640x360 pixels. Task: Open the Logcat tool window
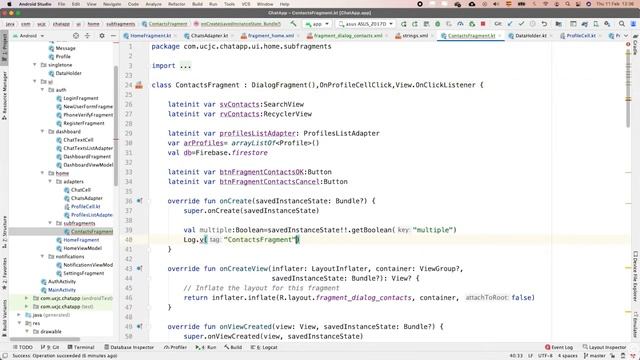pyautogui.click(x=264, y=347)
